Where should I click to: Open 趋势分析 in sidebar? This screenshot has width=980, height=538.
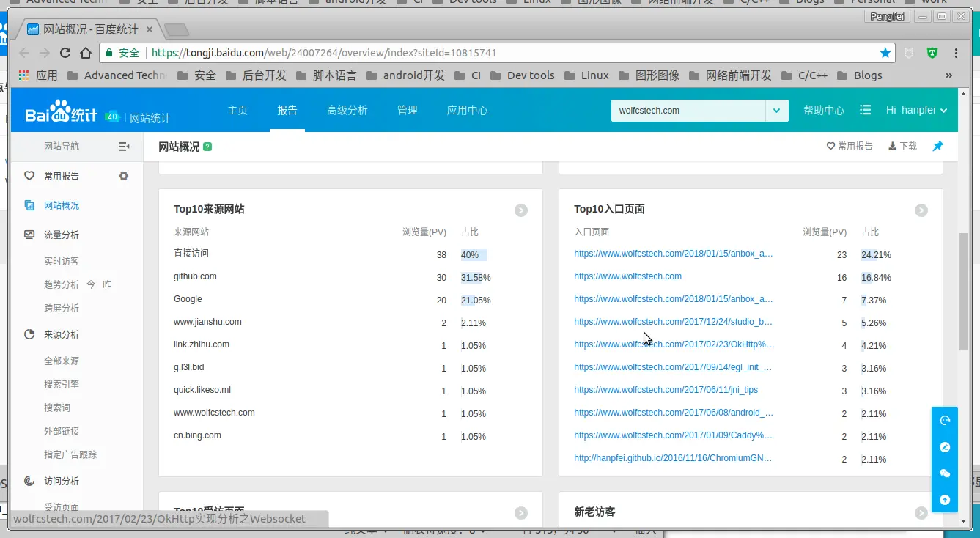pos(62,284)
